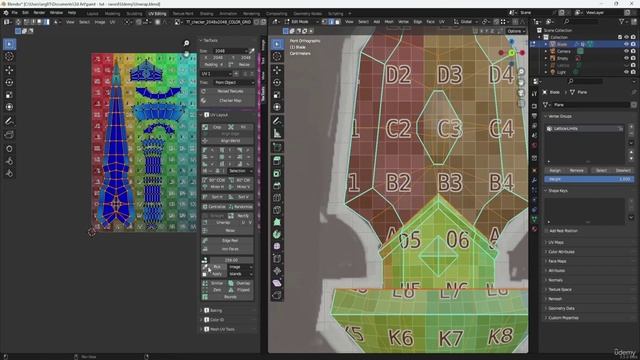This screenshot has width=640, height=360.
Task: Select the Move tool in 3D viewport toolbar
Action: coord(277,70)
